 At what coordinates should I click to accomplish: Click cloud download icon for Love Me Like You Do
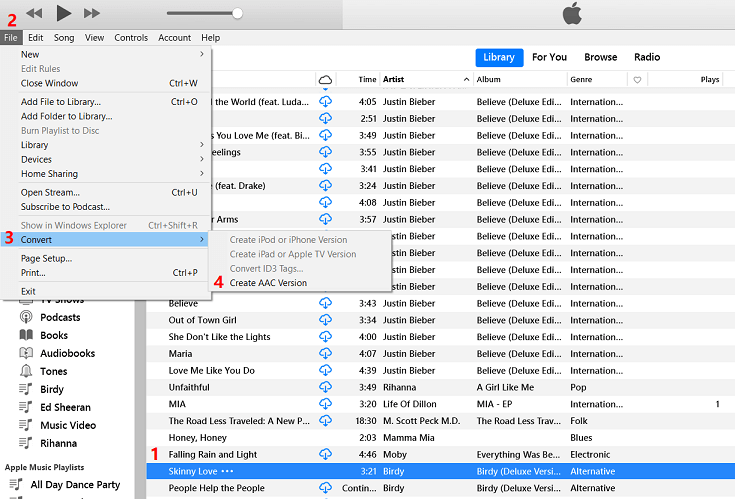point(325,370)
